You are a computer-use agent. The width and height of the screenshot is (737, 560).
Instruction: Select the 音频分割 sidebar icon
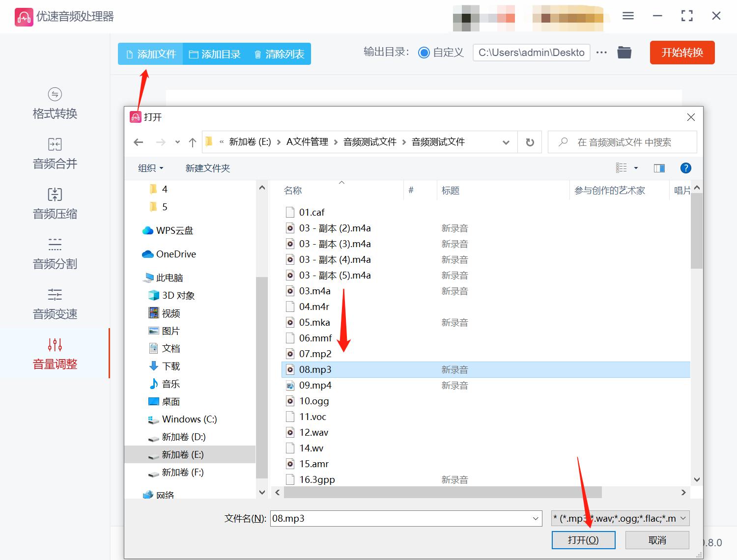pos(54,253)
